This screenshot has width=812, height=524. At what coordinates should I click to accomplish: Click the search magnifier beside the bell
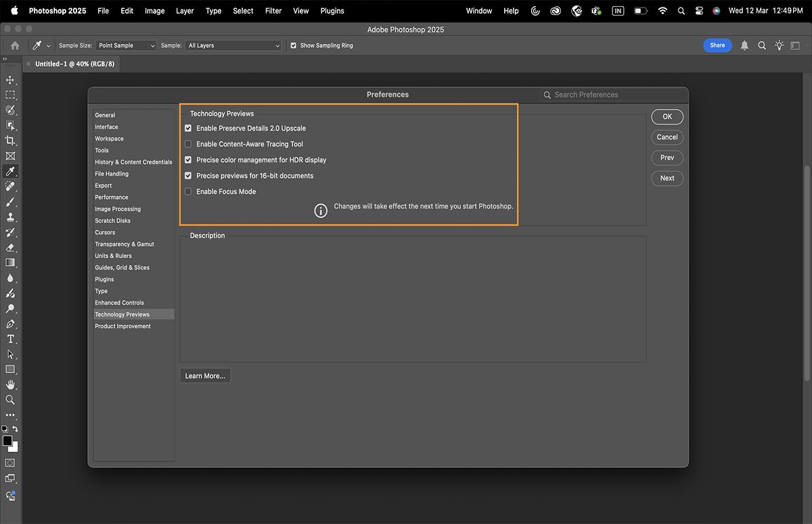coord(762,45)
